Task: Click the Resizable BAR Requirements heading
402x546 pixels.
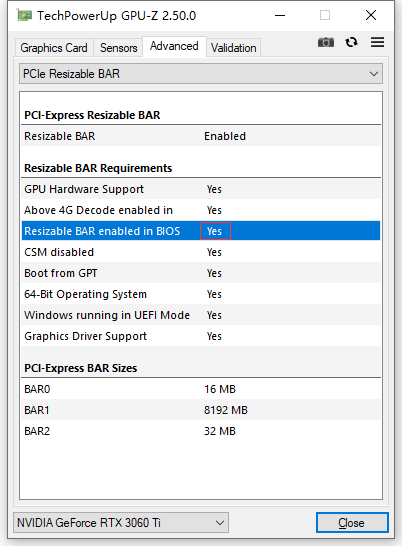Action: 98,168
